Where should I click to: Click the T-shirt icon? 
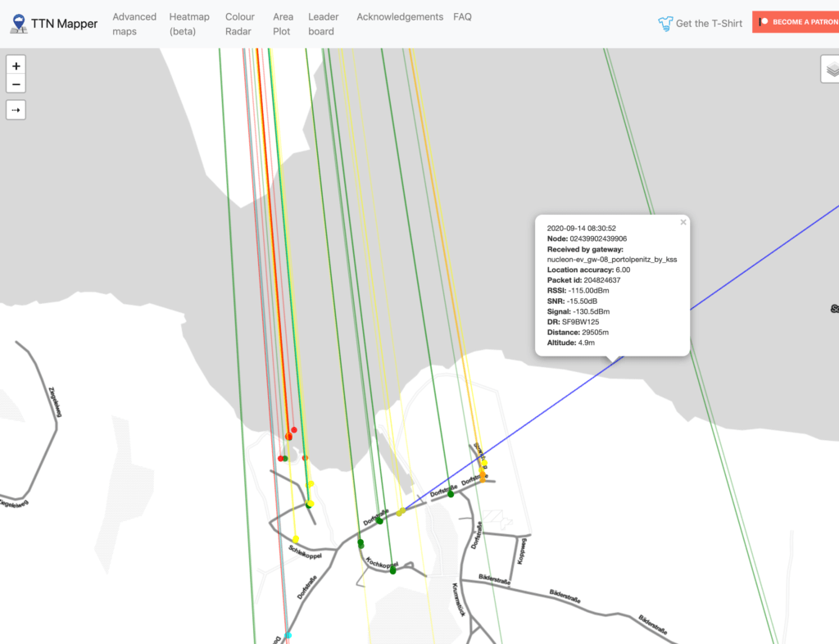point(665,24)
